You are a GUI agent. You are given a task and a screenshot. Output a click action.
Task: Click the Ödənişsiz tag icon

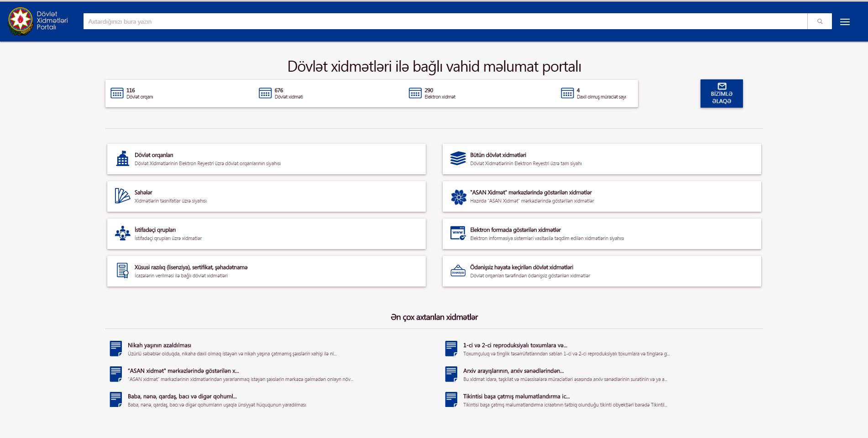tap(458, 271)
